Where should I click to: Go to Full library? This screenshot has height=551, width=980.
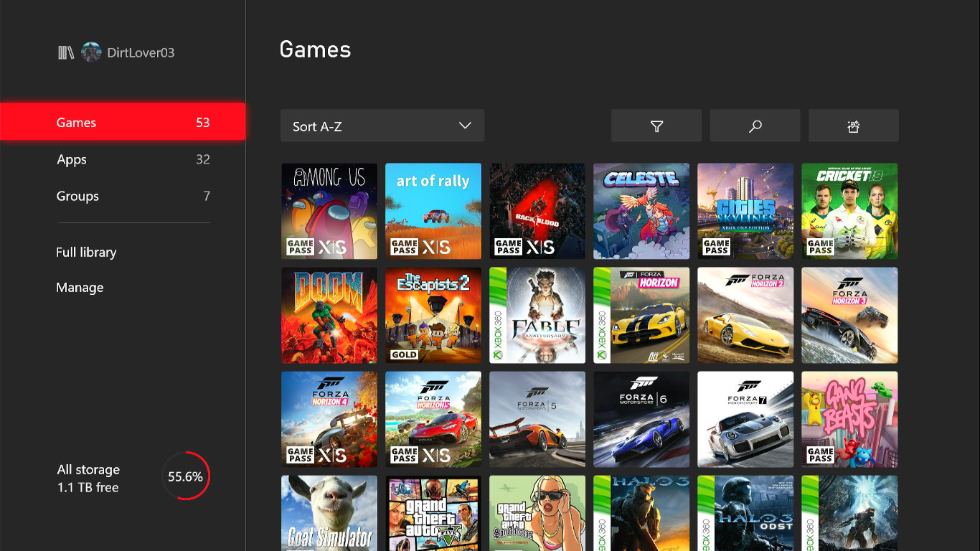86,252
